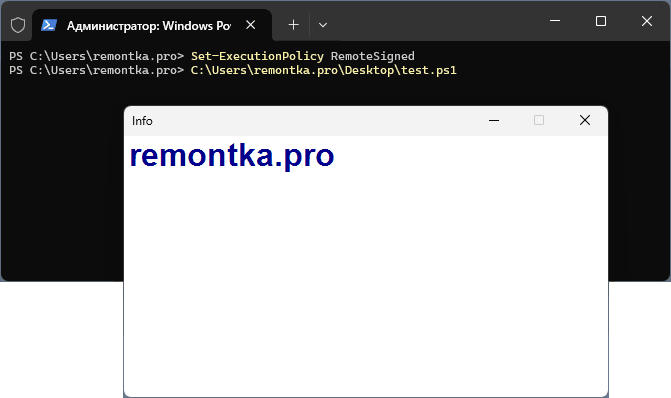Maximize the Windows Terminal window
The width and height of the screenshot is (671, 398).
pyautogui.click(x=601, y=21)
